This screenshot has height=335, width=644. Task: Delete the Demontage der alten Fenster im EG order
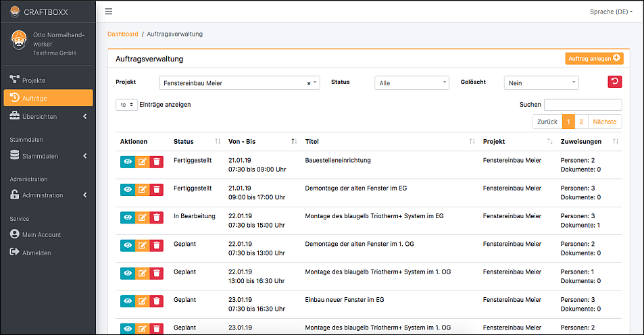pyautogui.click(x=157, y=190)
